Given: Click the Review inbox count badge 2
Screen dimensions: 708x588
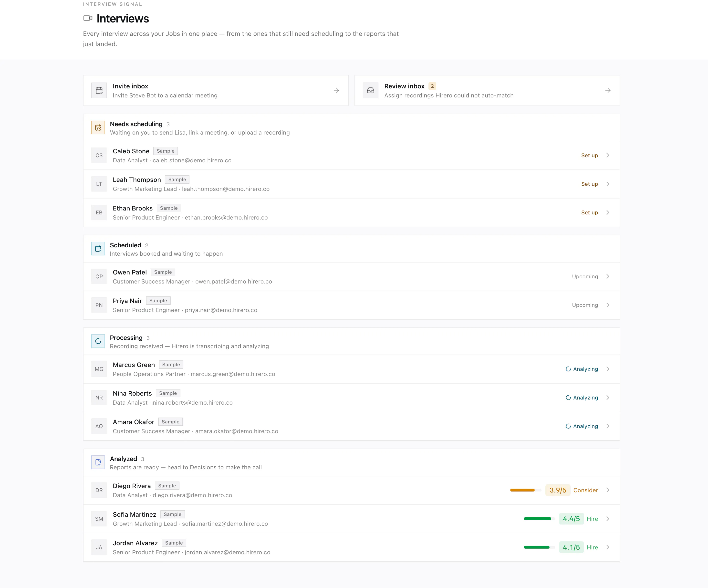Looking at the screenshot, I should point(432,86).
